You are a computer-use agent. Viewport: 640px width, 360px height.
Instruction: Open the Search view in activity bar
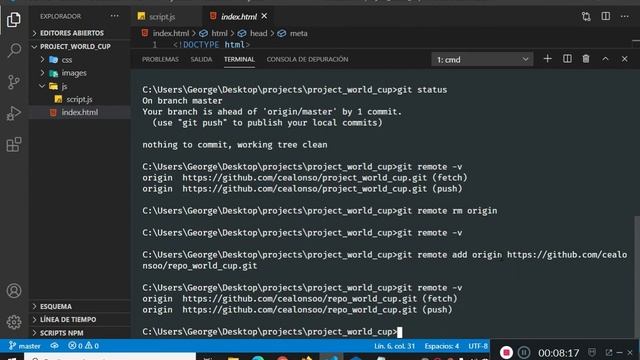[14, 51]
